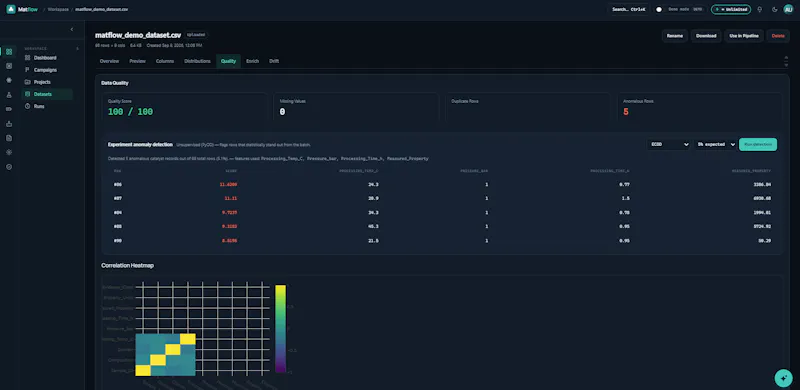The height and width of the screenshot is (390, 800).
Task: Collapse the sidebar with the left chevron
Action: (x=71, y=30)
